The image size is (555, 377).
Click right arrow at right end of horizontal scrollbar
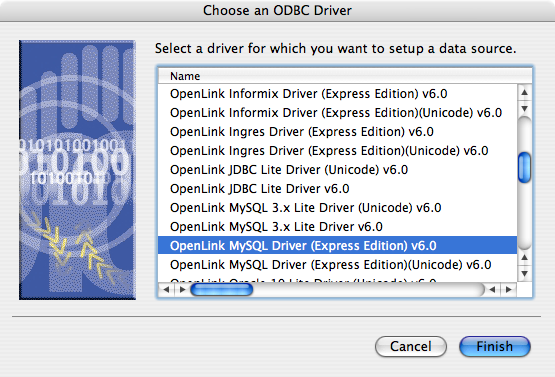click(508, 290)
